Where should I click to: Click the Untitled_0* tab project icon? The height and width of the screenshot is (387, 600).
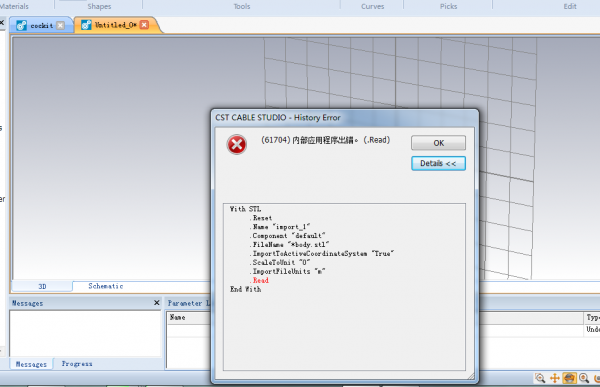pos(86,25)
